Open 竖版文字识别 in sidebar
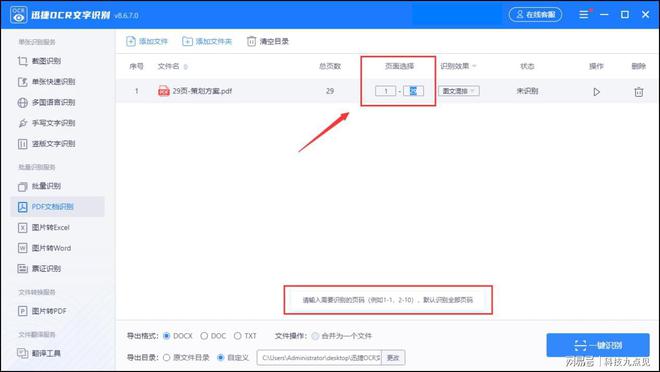 (x=47, y=144)
